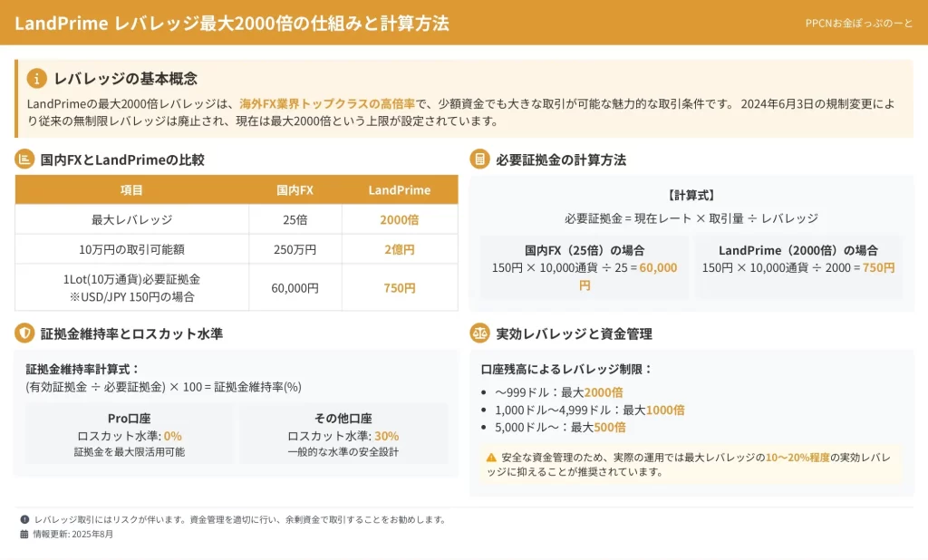Click the calculator icon beside 必要証拠金の計算方法
Screen dimensions: 928x560
point(479,159)
